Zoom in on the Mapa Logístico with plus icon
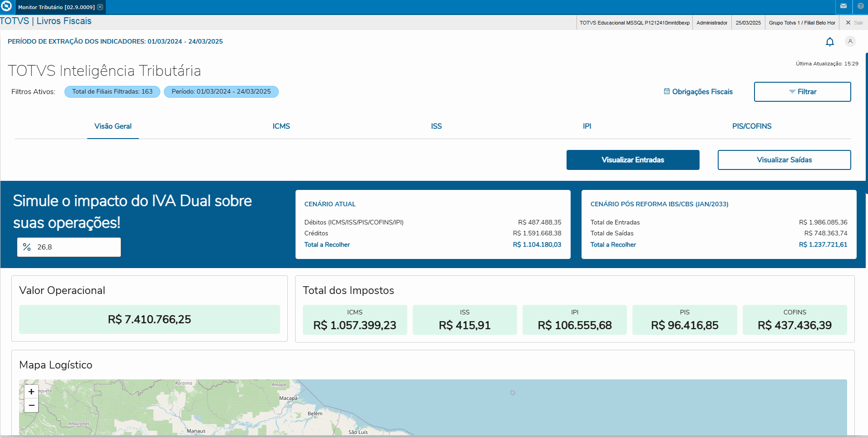Image resolution: width=868 pixels, height=438 pixels. point(30,391)
